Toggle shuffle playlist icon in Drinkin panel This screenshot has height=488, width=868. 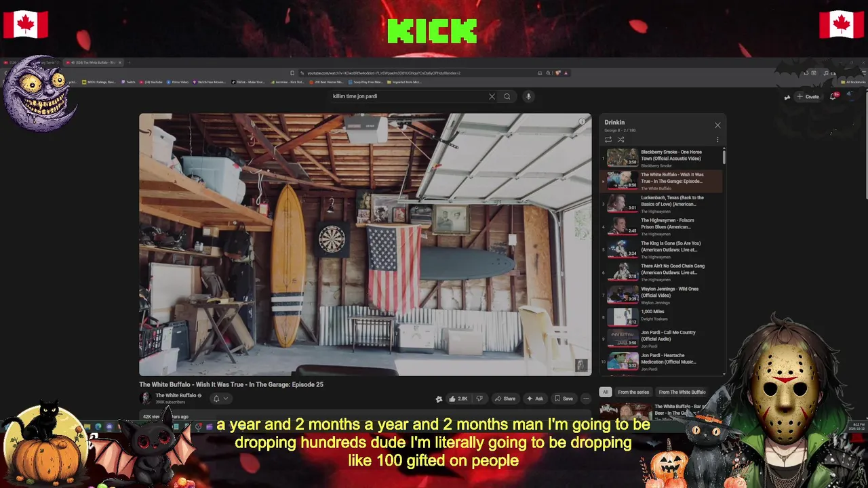coord(620,140)
